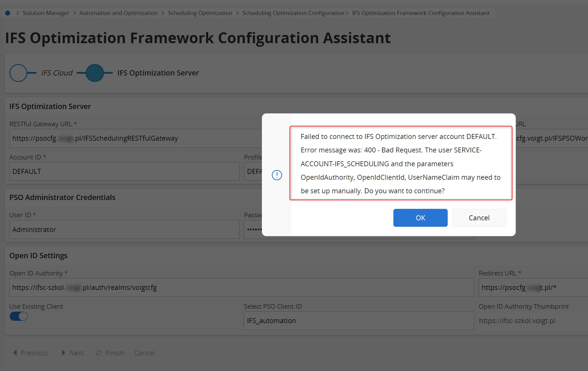Image resolution: width=588 pixels, height=371 pixels.
Task: Click the error message text in dialog
Action: 401,164
